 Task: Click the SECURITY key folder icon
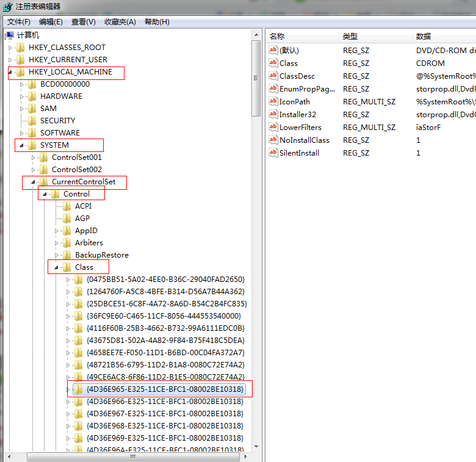pos(33,121)
